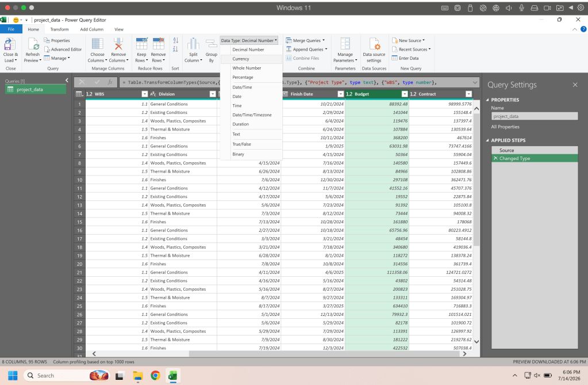Click the Manage Parameters icon
The image size is (588, 385).
pyautogui.click(x=345, y=44)
